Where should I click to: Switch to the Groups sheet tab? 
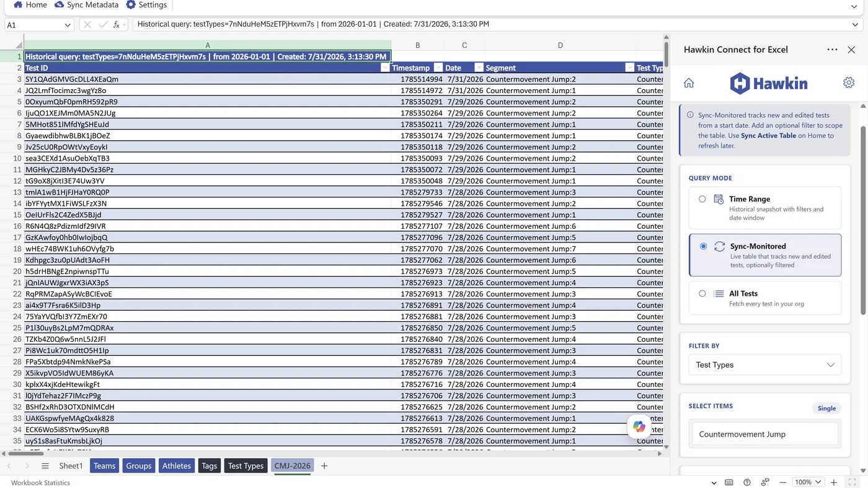tap(139, 466)
